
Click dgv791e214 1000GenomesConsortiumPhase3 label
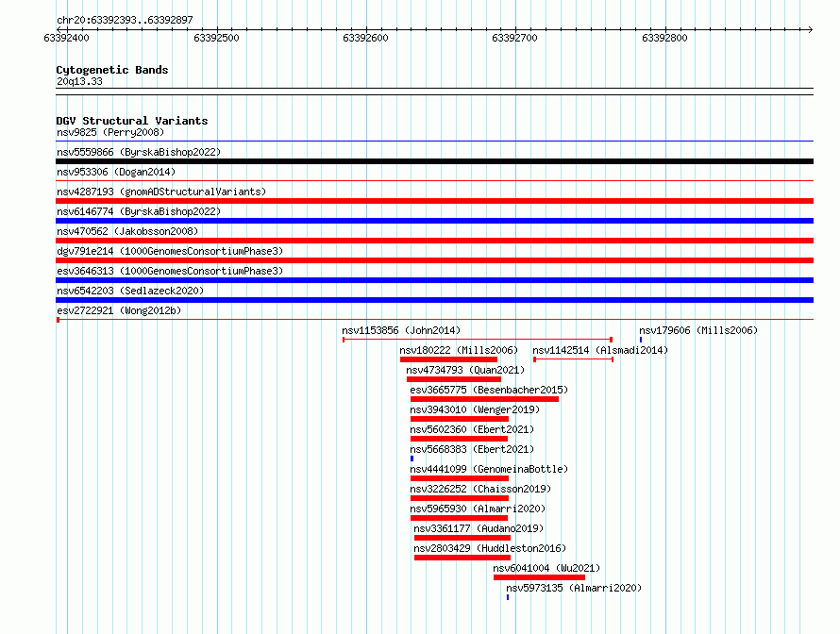tap(170, 251)
